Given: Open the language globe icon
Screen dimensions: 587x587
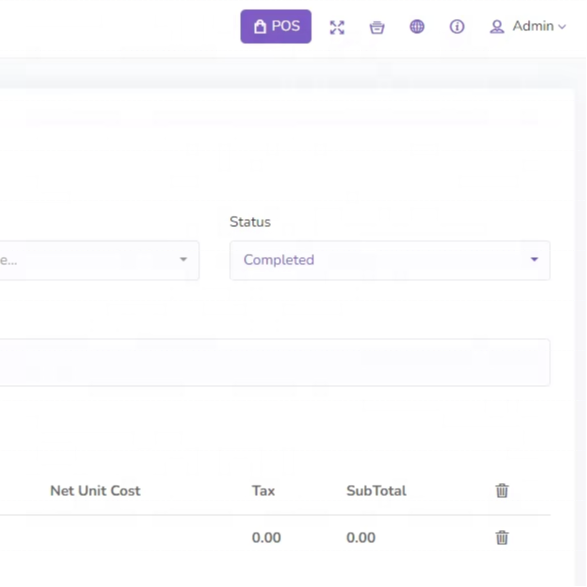Looking at the screenshot, I should click(x=417, y=27).
